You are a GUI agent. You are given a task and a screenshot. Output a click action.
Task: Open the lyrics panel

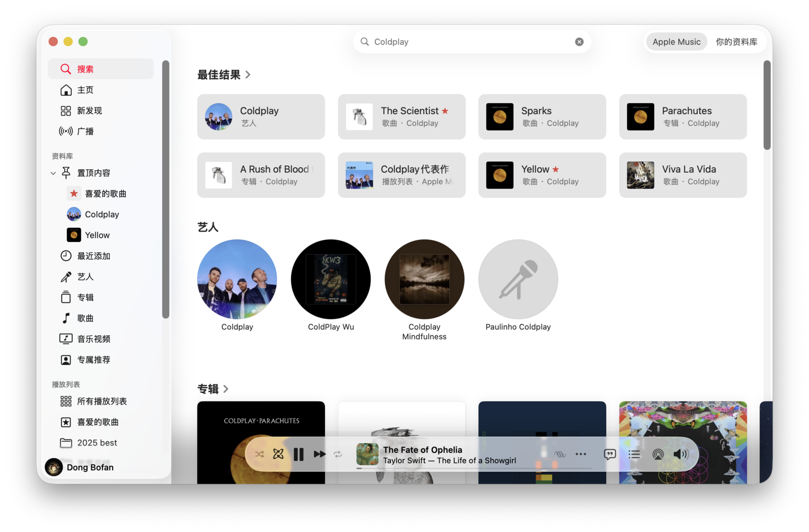coord(610,455)
